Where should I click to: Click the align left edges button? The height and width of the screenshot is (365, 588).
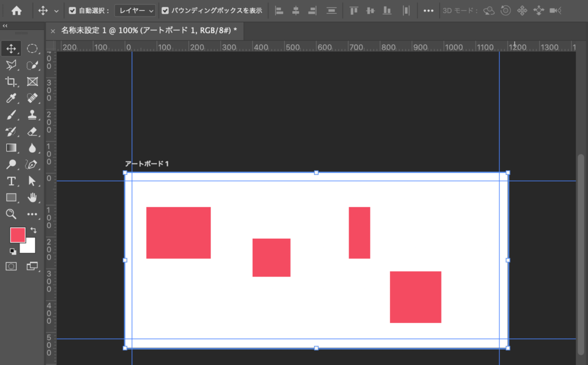click(280, 10)
